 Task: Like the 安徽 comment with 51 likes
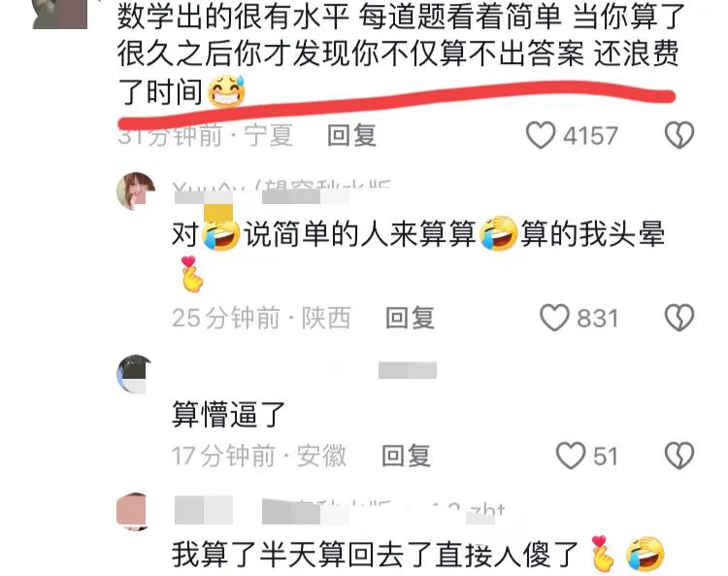(571, 456)
